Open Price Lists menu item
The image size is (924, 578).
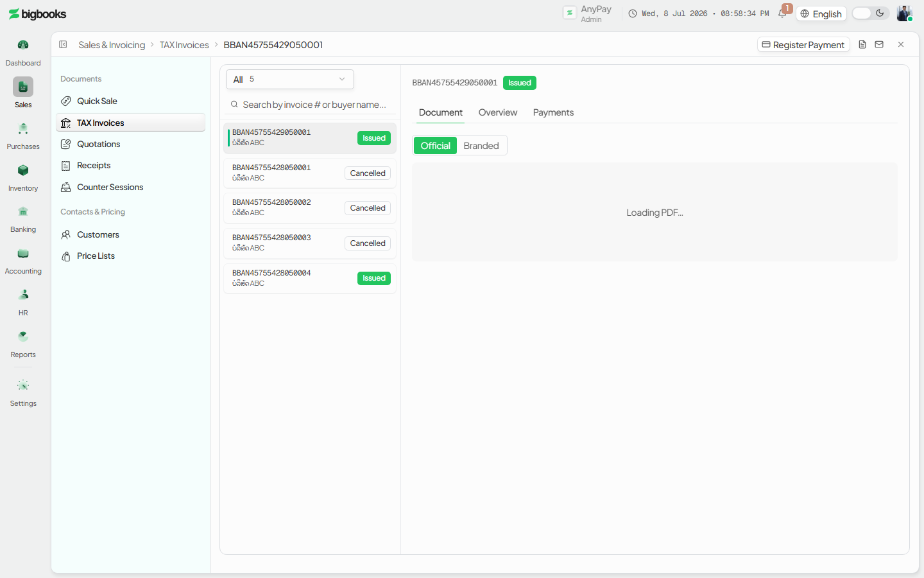(130, 256)
